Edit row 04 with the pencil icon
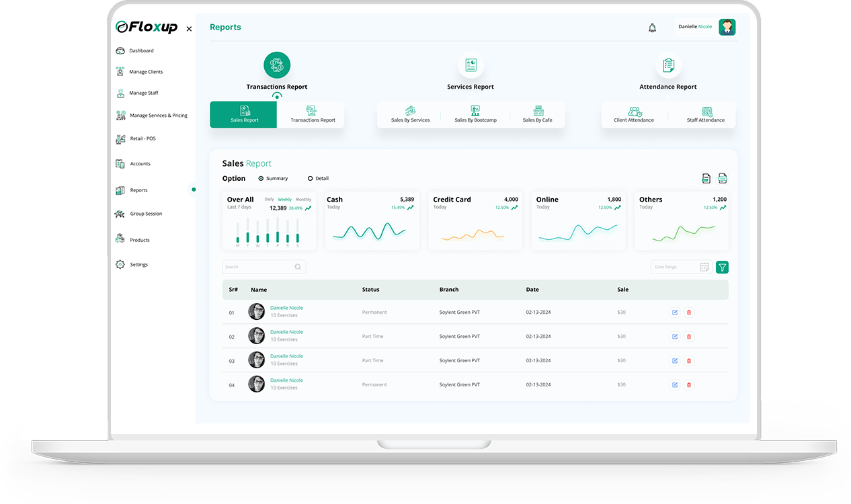Image resolution: width=851 pixels, height=504 pixels. 675,385
